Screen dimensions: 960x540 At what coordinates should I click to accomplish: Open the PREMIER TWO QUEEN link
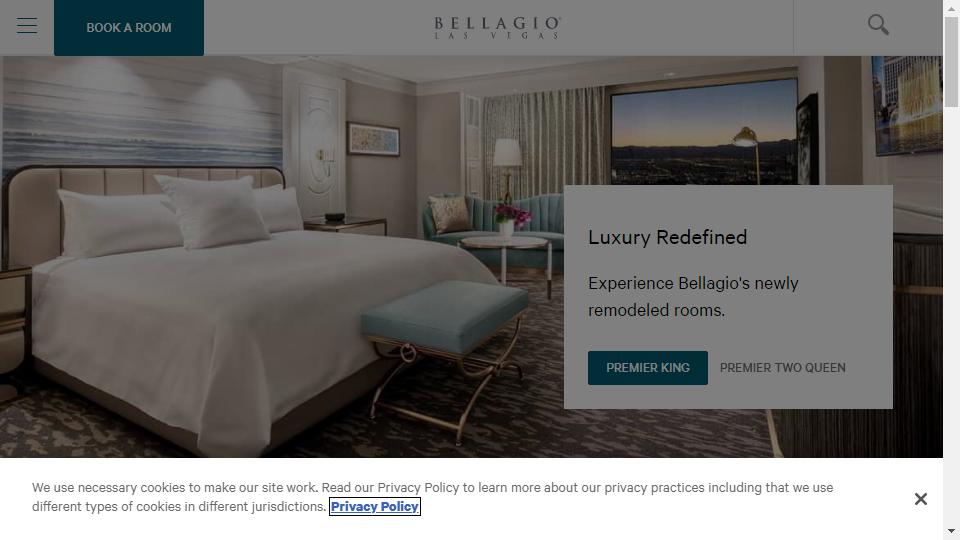(x=782, y=368)
